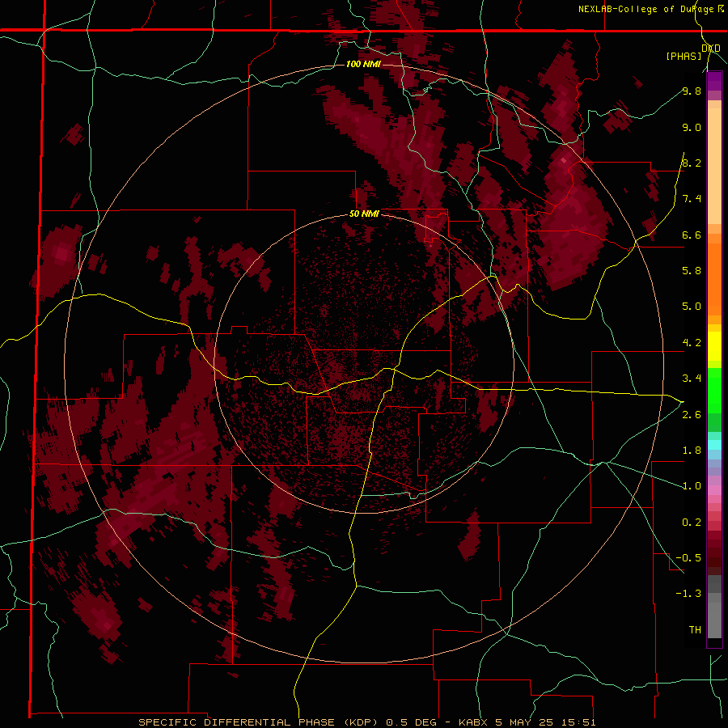Click the [PHAS] legend unit label
The width and height of the screenshot is (728, 728).
pos(684,57)
